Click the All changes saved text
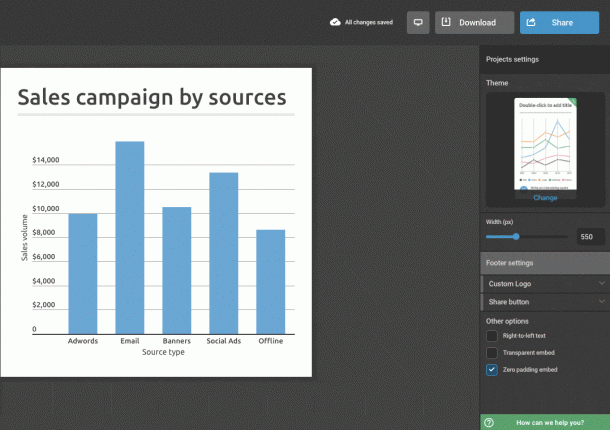610x430 pixels. click(369, 22)
